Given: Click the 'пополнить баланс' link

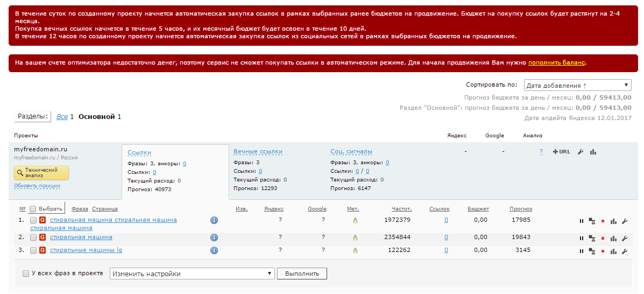Looking at the screenshot, I should (556, 62).
